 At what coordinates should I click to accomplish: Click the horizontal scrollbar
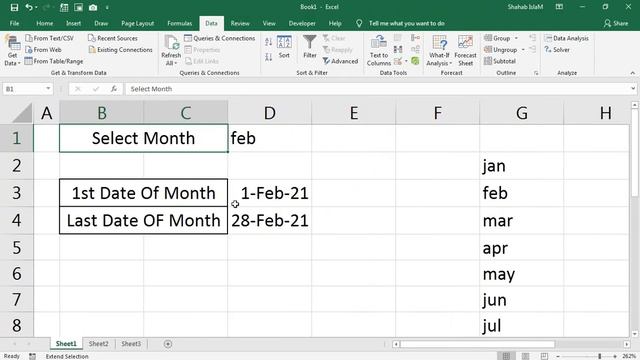click(x=477, y=344)
